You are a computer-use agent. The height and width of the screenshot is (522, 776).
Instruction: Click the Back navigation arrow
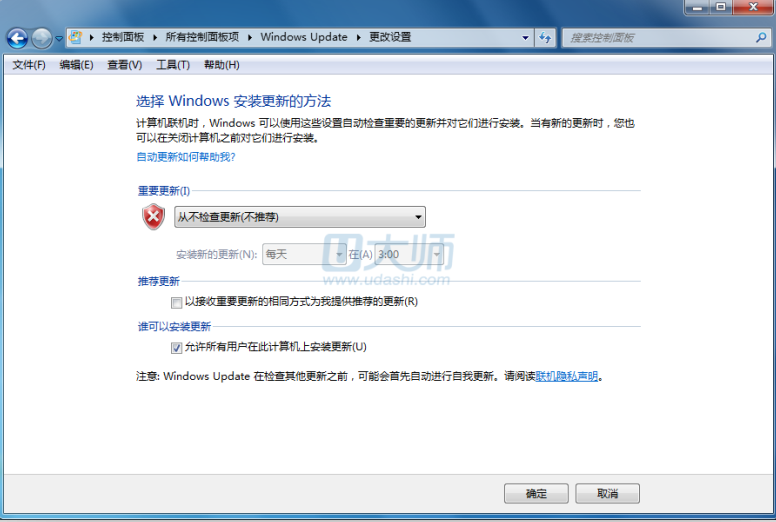tap(17, 38)
